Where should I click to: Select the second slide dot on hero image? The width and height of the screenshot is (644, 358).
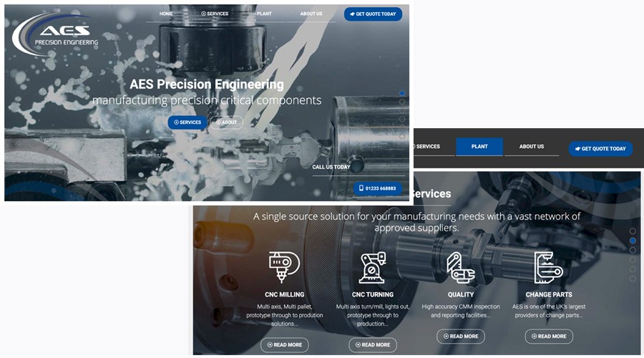point(402,102)
